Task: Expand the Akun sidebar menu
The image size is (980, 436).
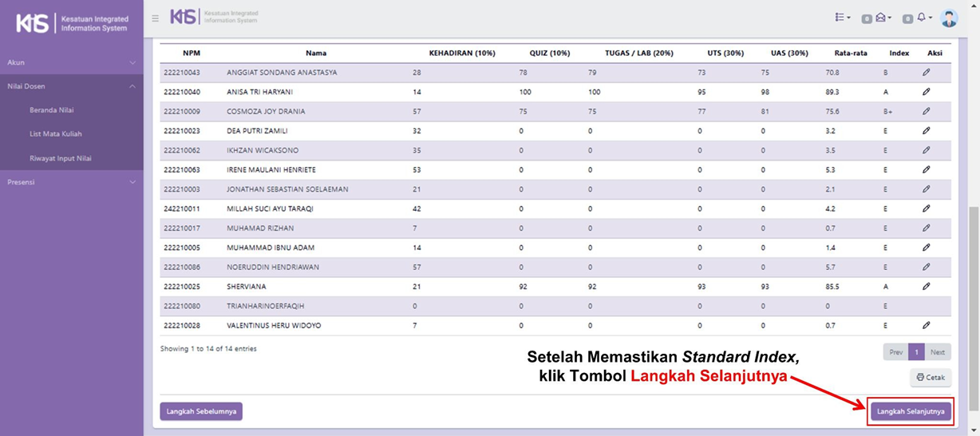Action: (x=72, y=62)
